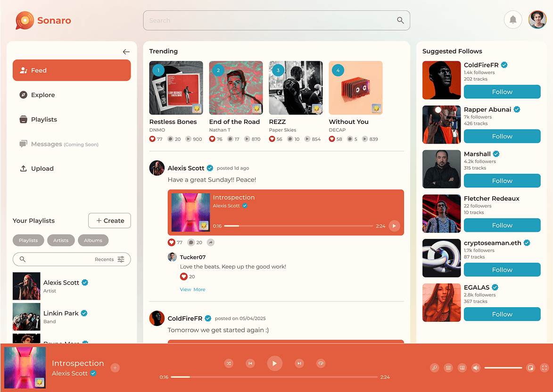Go to Explore
553x392 pixels.
[x=37, y=95]
